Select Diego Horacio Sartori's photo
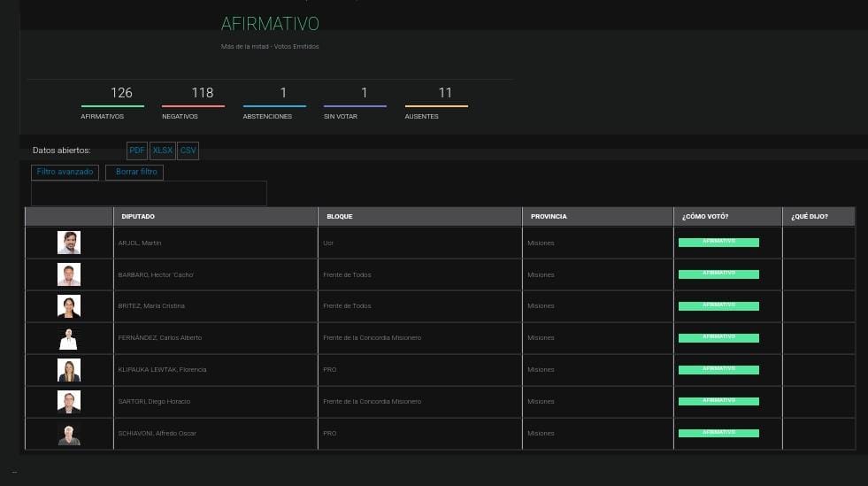Viewport: 868px width, 486px height. (69, 402)
